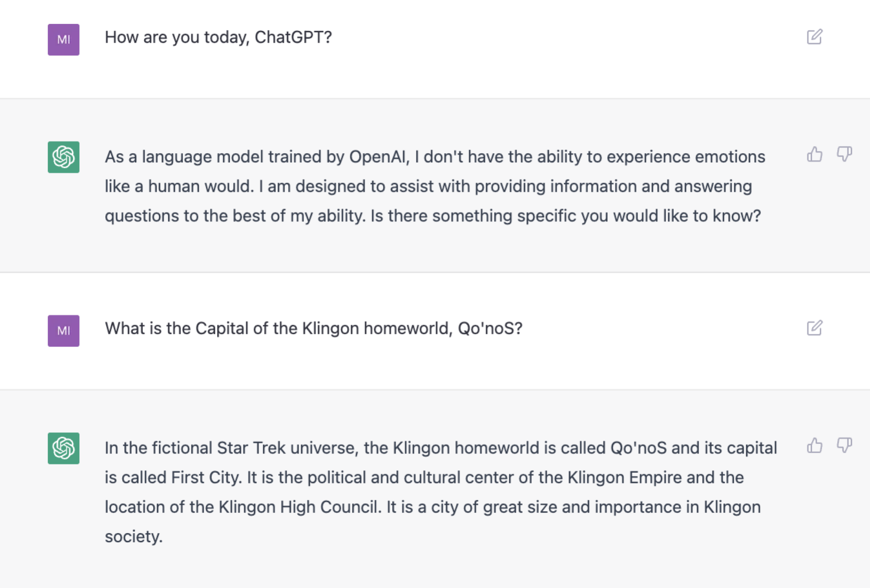Click MI avatar next to Klingon question
Viewport: 870px width, 588px height.
[x=64, y=331]
